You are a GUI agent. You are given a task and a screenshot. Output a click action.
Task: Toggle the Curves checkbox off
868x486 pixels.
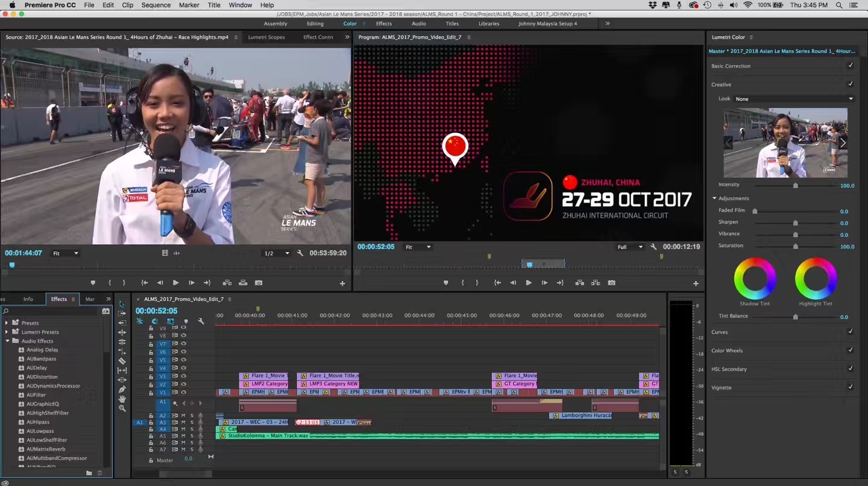[x=851, y=332]
